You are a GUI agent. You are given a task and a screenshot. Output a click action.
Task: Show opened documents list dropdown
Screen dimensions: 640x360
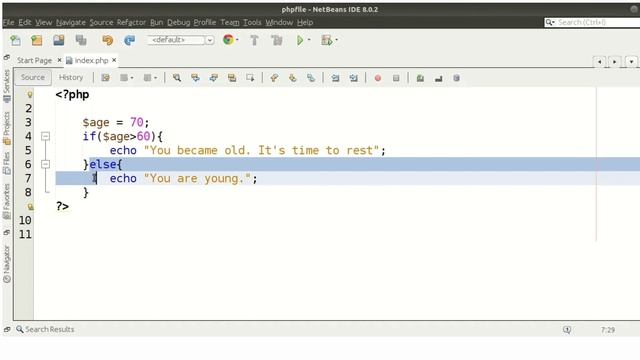[x=631, y=62]
